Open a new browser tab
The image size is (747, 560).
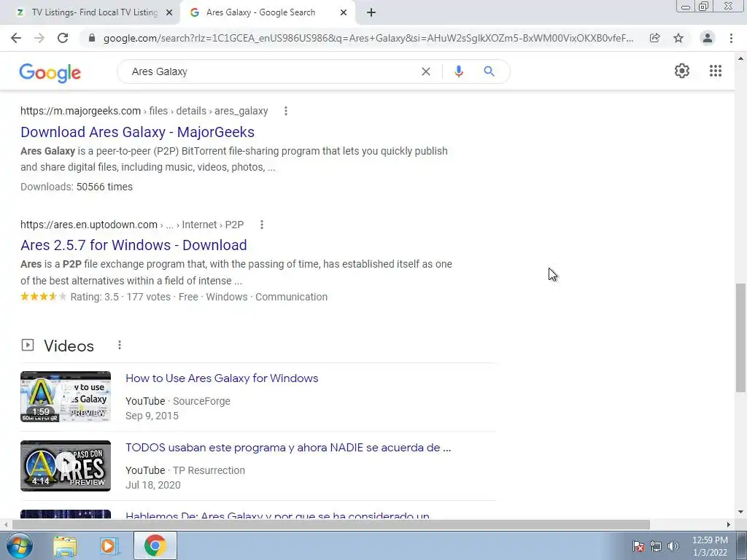coord(371,13)
